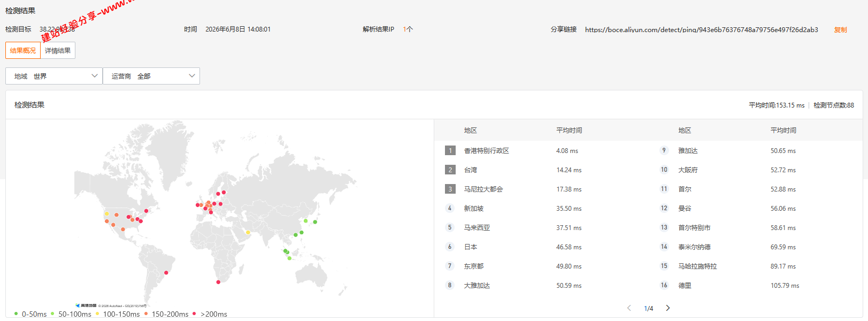Click the 0-50ms green legend entry

[x=30, y=314]
